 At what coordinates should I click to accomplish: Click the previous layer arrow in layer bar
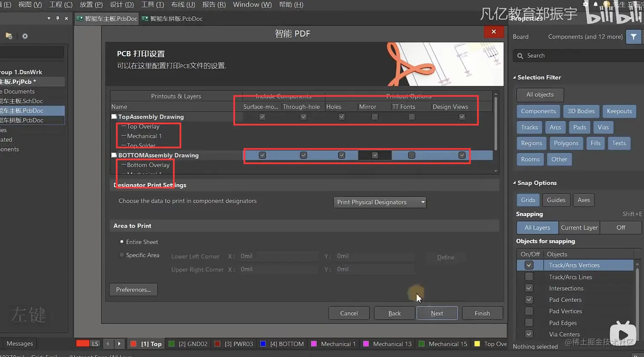pos(108,344)
